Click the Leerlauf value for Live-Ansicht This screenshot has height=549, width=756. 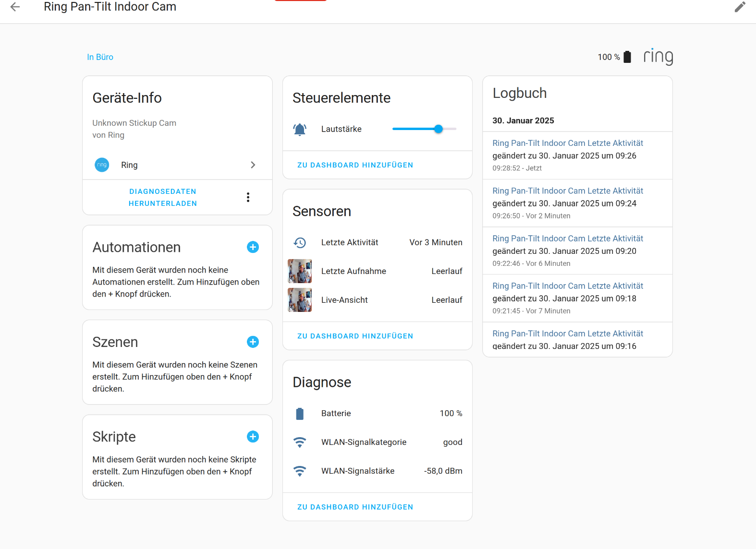tap(447, 300)
